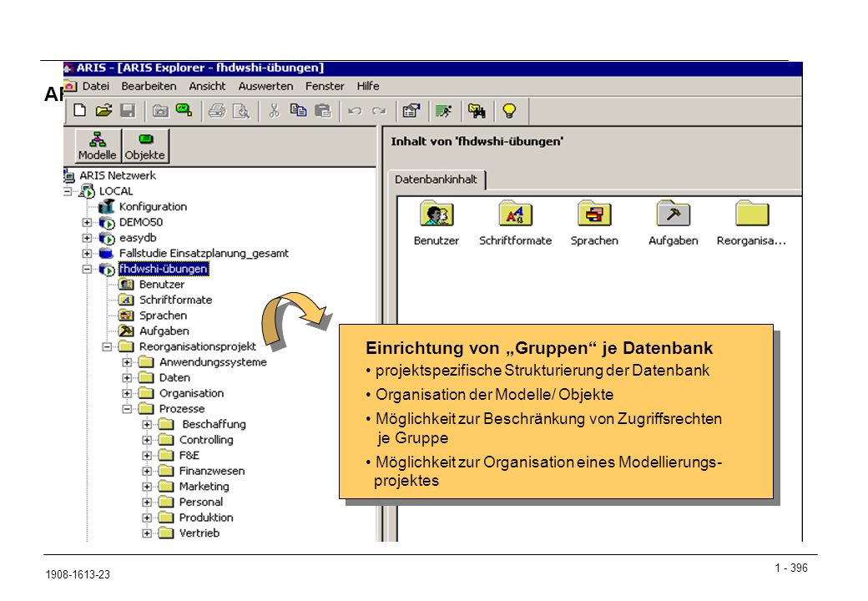Toggle the Modelle view button
Viewport: 868px width, 601px height.
98,146
